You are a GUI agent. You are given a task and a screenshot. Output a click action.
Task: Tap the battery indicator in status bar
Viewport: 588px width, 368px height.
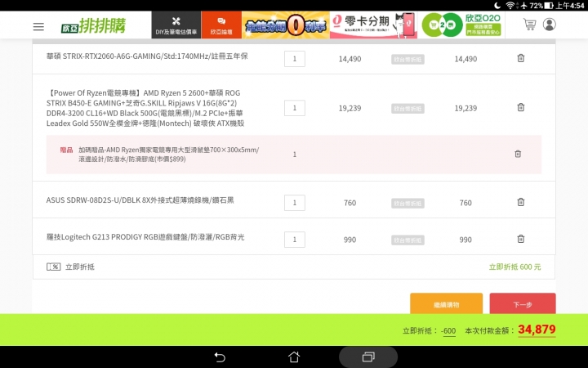(x=549, y=5)
